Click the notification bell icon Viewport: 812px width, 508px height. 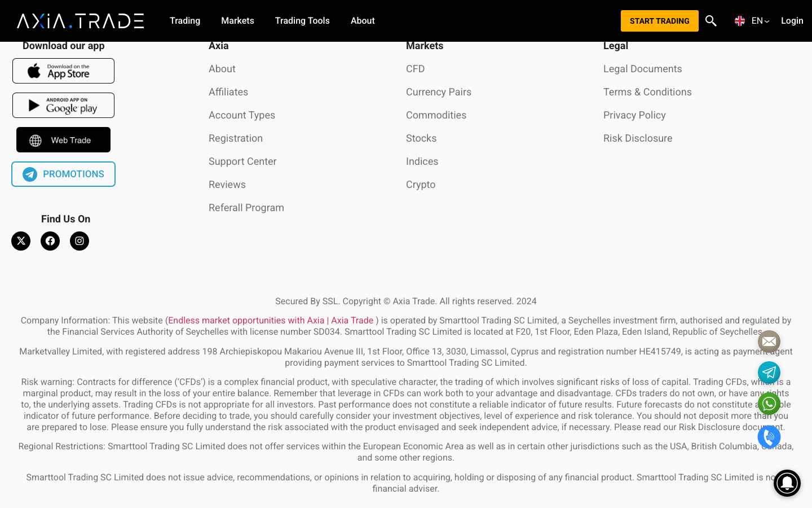[x=787, y=483]
